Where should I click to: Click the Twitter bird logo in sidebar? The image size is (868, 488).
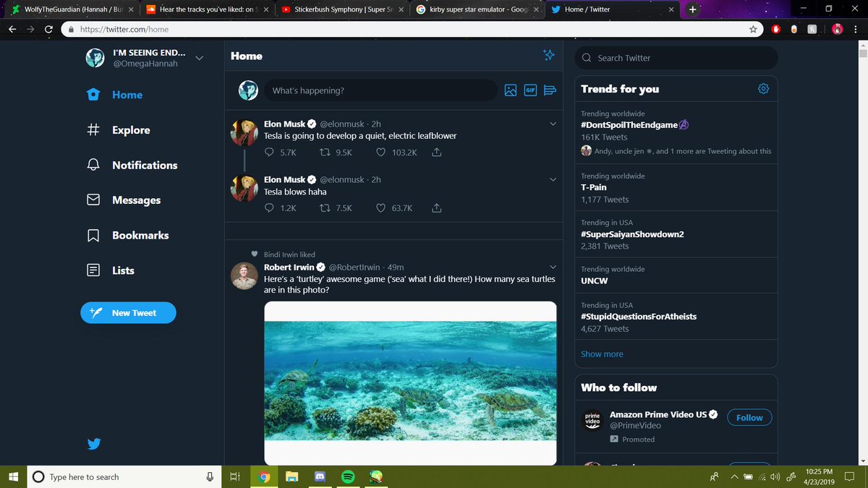(94, 444)
